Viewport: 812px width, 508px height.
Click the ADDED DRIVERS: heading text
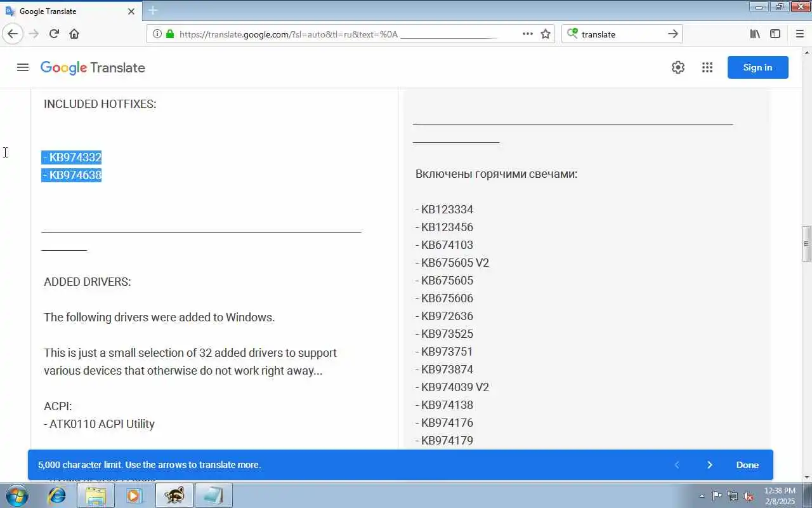[88, 282]
